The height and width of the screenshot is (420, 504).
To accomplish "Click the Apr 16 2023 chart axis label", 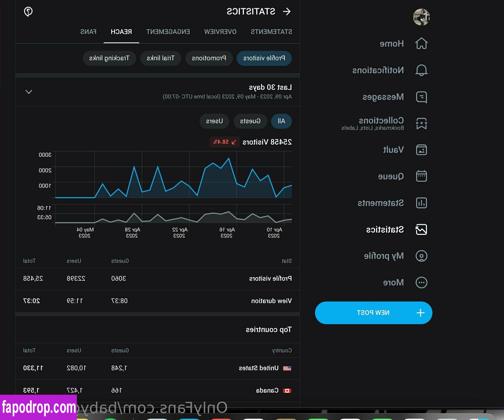I will [x=227, y=233].
